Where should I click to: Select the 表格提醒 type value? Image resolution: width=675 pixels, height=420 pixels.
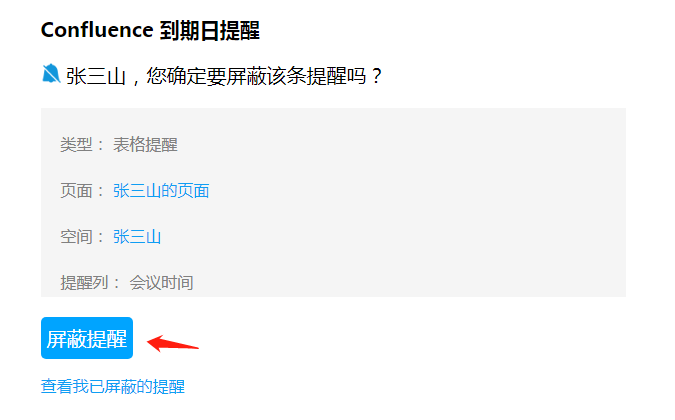(x=145, y=145)
